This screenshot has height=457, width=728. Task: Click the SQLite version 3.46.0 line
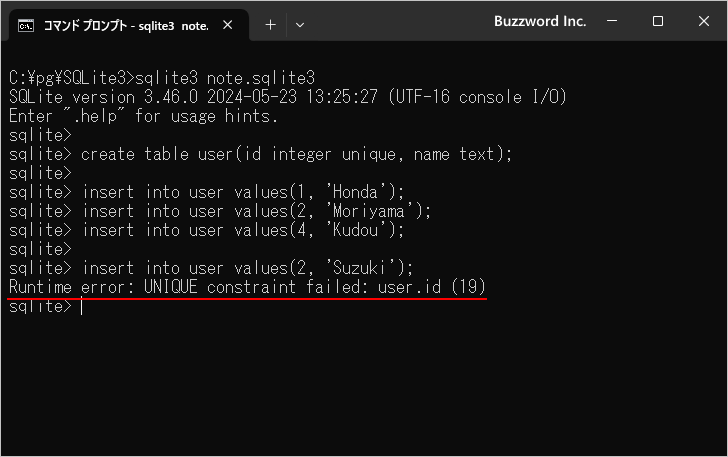pyautogui.click(x=288, y=97)
